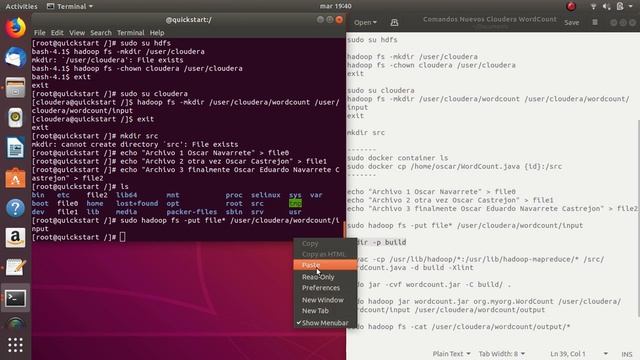Select New Window from context menu
The height and width of the screenshot is (360, 640).
tap(324, 300)
